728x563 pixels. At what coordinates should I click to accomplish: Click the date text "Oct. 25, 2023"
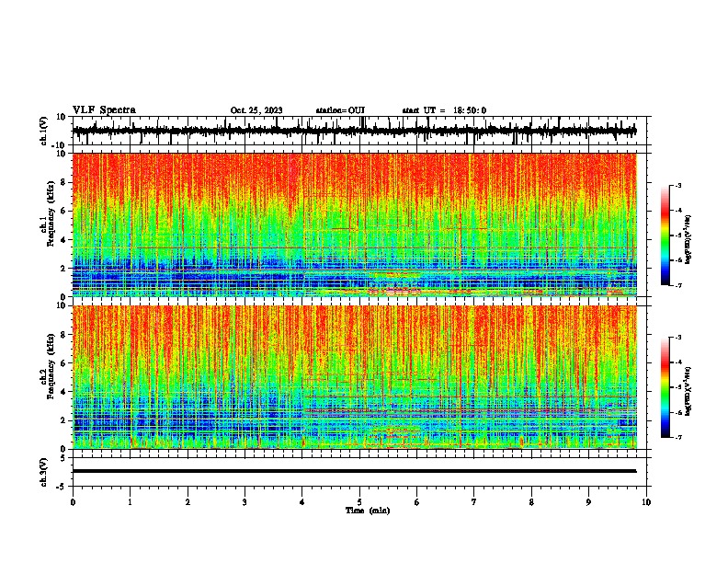tap(256, 110)
